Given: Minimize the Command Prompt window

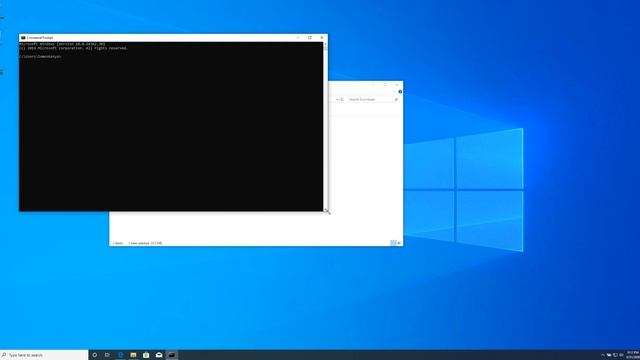Looking at the screenshot, I should [298, 38].
